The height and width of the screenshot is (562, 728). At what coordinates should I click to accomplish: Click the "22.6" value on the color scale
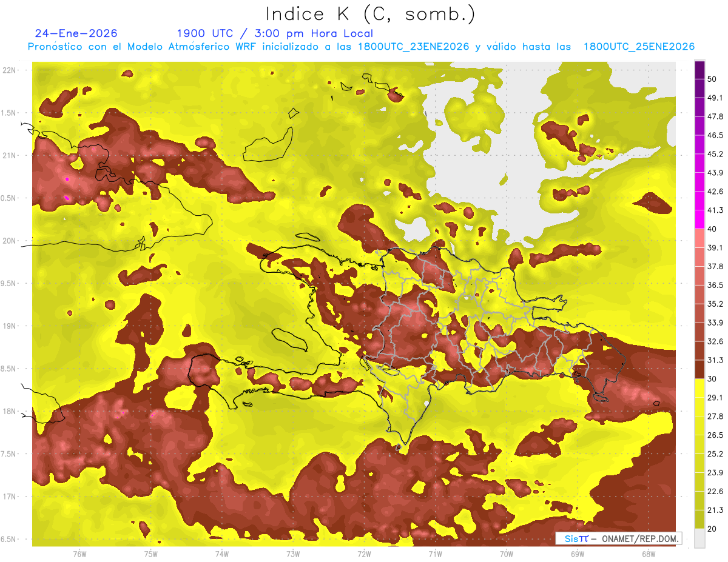point(715,491)
